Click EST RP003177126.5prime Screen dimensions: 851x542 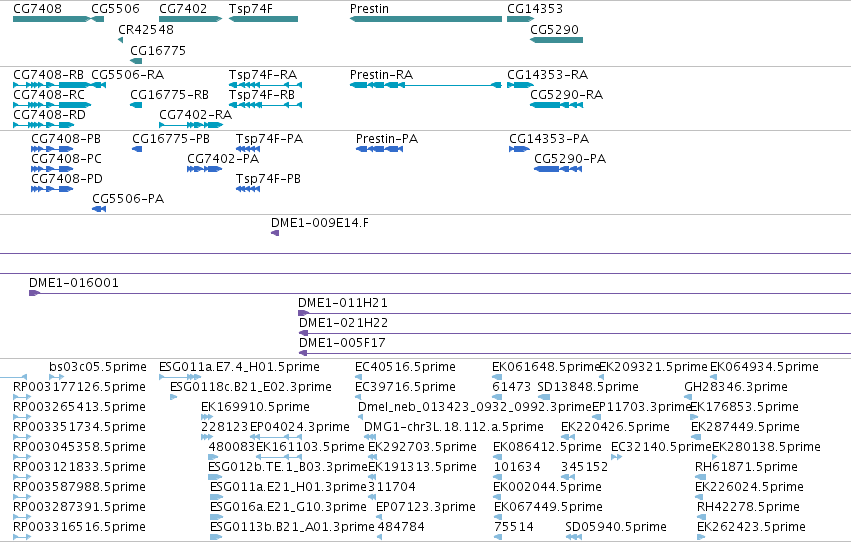pyautogui.click(x=22, y=397)
